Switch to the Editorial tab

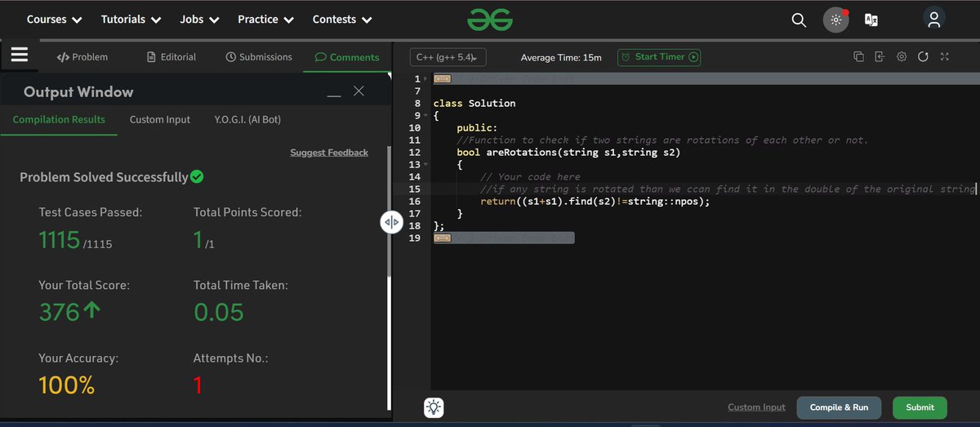tap(171, 57)
